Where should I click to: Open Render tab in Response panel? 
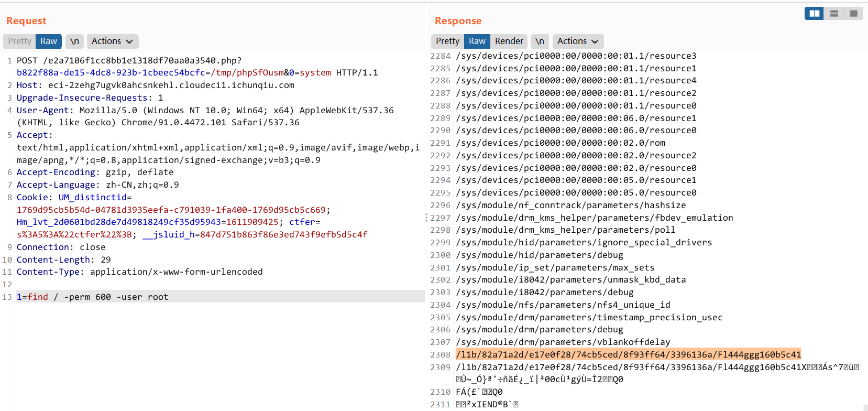[509, 41]
